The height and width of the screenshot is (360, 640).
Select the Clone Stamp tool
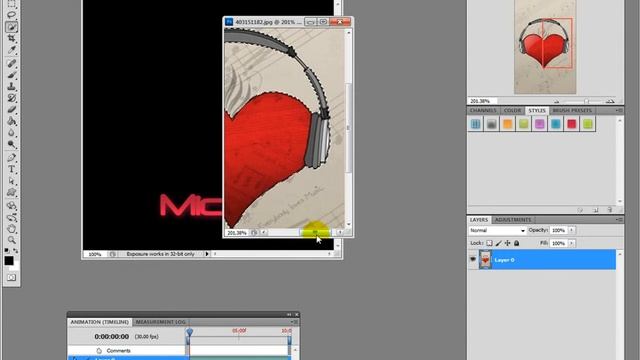pyautogui.click(x=11, y=87)
